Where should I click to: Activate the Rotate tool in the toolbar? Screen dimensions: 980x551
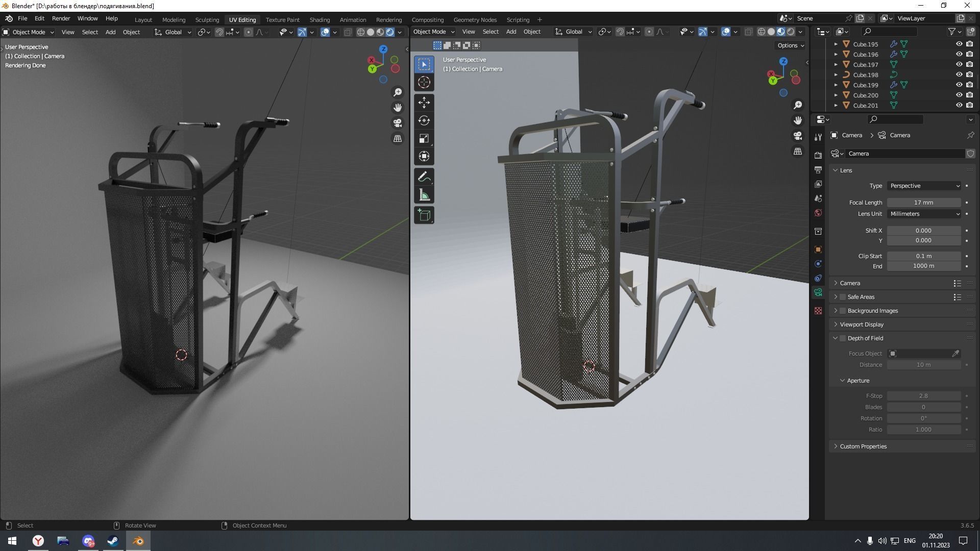(x=424, y=120)
